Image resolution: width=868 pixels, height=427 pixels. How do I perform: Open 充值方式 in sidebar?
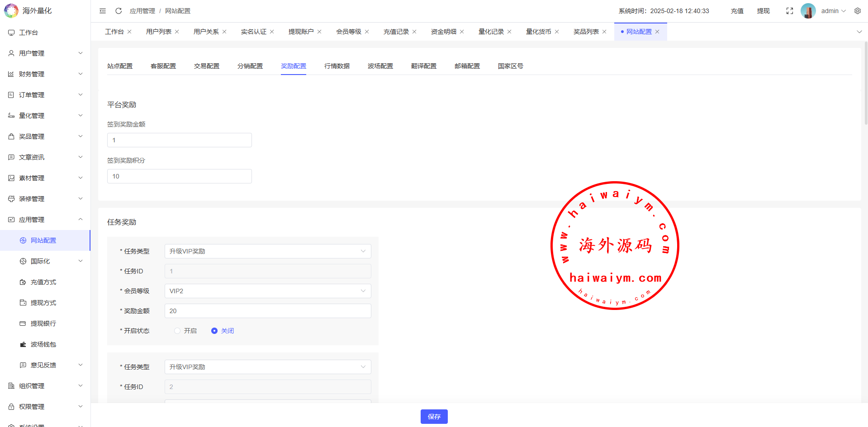43,282
